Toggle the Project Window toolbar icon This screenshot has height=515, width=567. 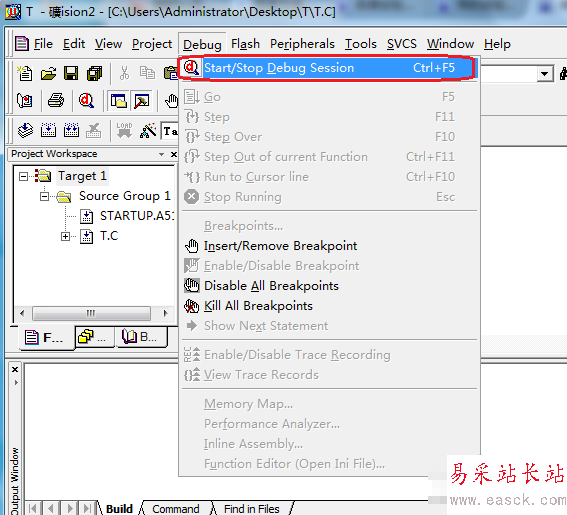coord(119,101)
